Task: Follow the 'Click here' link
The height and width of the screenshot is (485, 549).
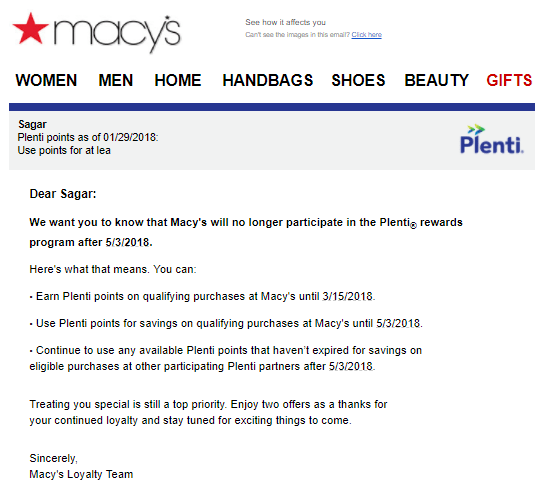Action: coord(367,34)
